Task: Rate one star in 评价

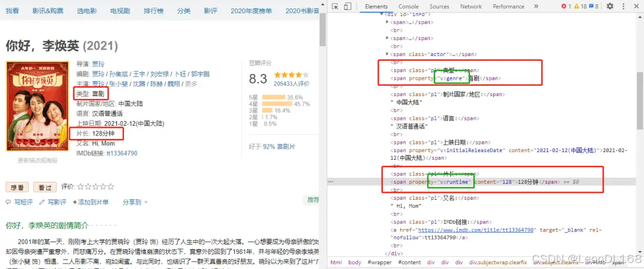Action: click(x=80, y=187)
